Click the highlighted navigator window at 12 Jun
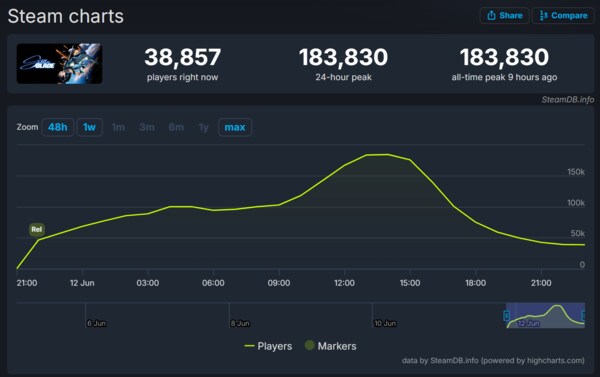The width and height of the screenshot is (600, 377). (546, 315)
